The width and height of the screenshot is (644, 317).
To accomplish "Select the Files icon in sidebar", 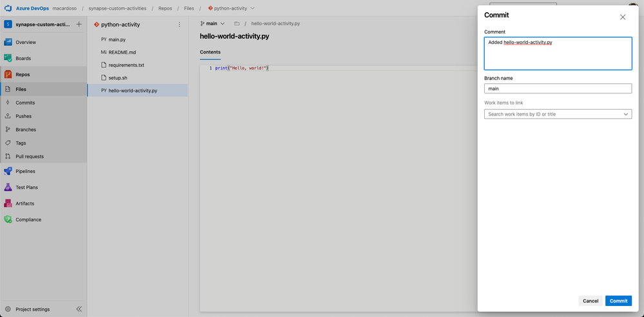I will (x=7, y=89).
